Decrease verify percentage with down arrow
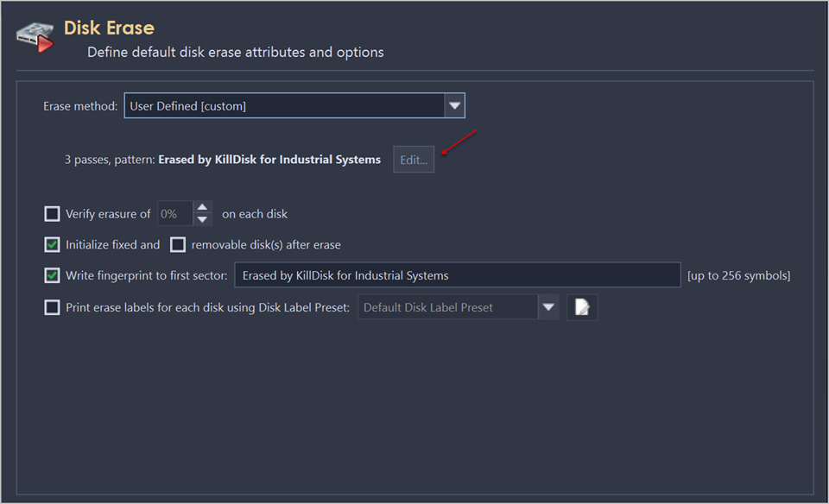 pos(202,220)
